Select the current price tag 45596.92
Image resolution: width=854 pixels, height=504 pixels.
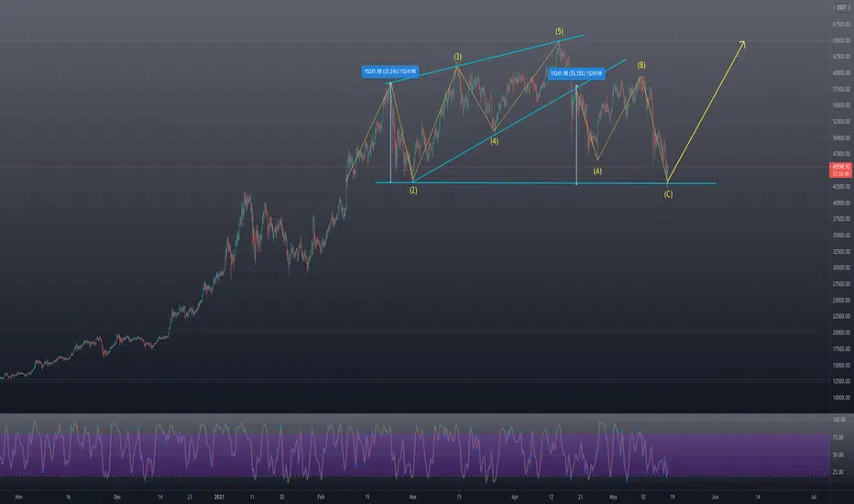(x=841, y=167)
